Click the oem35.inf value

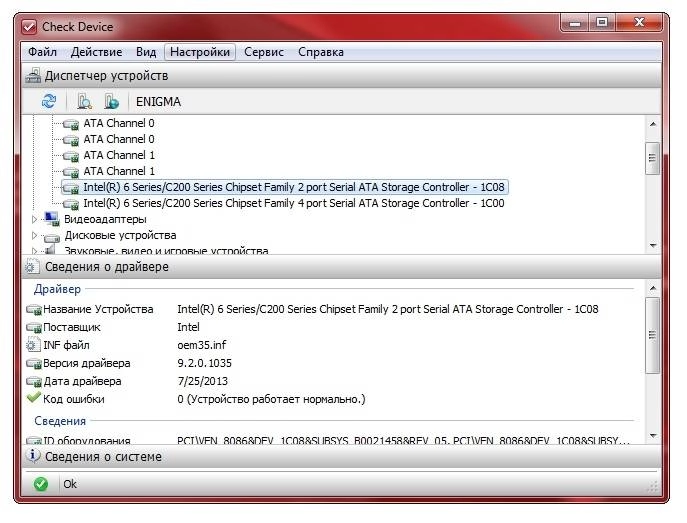202,345
